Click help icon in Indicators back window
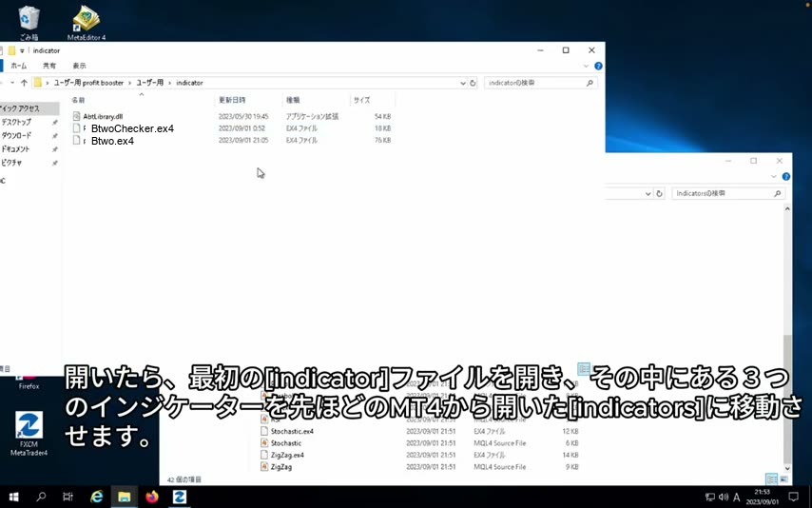Viewport: 812px width, 508px height. coord(785,177)
